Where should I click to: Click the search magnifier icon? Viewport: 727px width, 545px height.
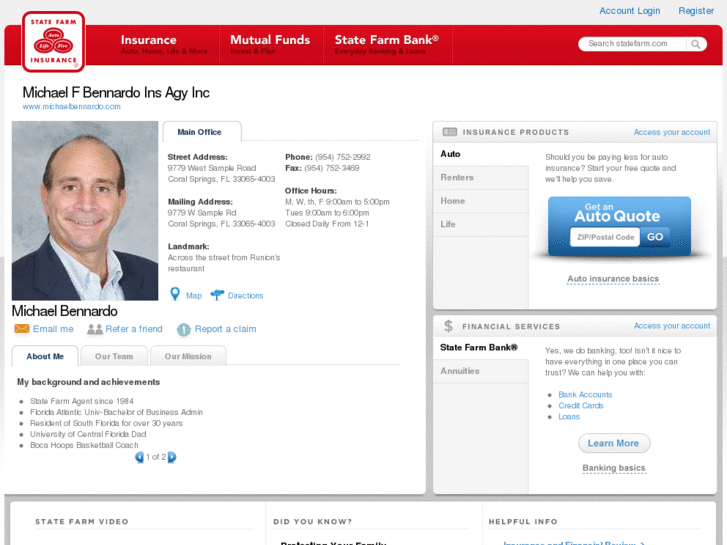click(695, 44)
